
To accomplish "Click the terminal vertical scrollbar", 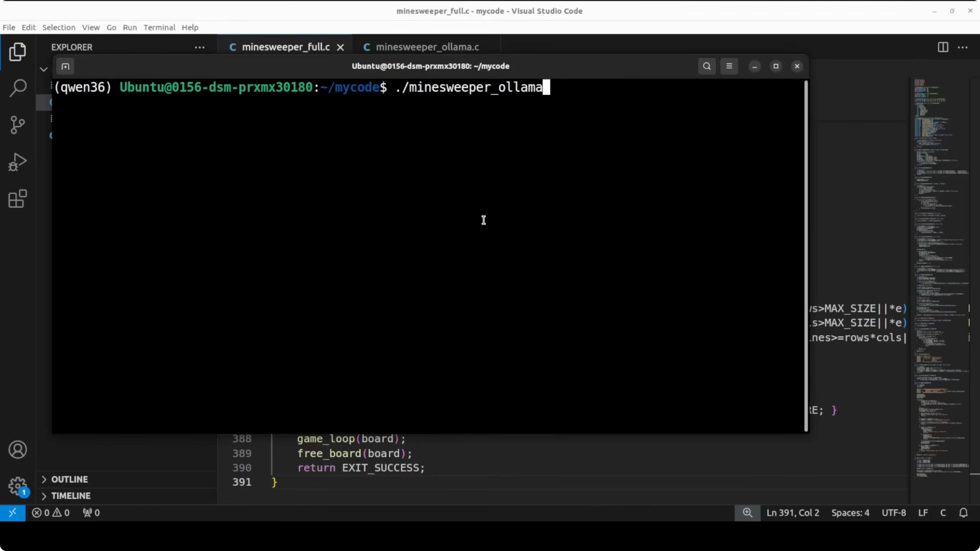I will point(806,255).
